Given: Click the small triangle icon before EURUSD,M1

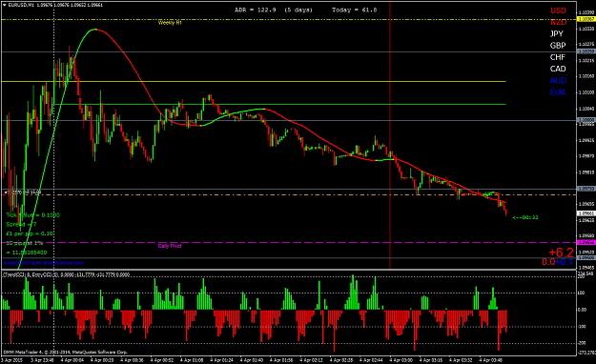Looking at the screenshot, I should click(4, 5).
